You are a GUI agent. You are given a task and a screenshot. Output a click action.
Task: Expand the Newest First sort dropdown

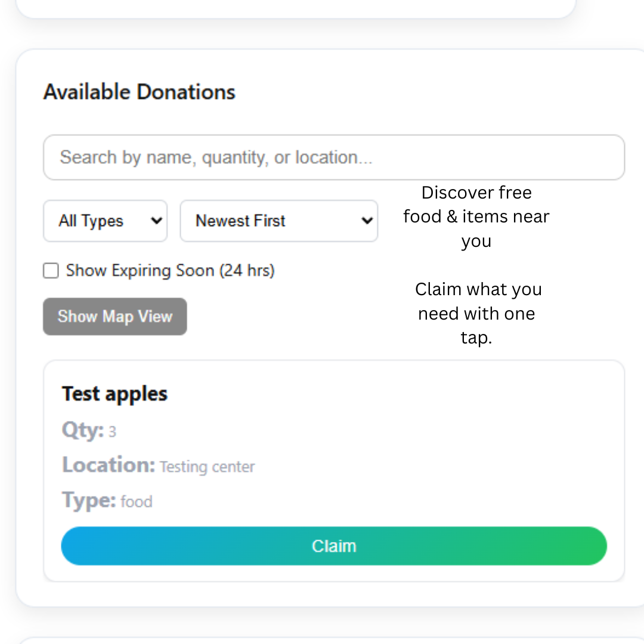(278, 221)
